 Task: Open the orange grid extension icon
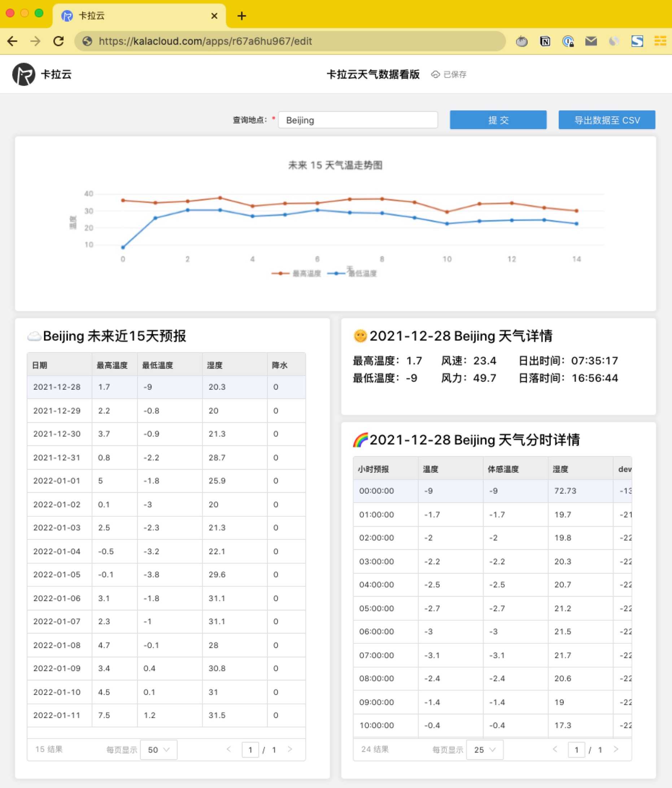click(x=660, y=41)
